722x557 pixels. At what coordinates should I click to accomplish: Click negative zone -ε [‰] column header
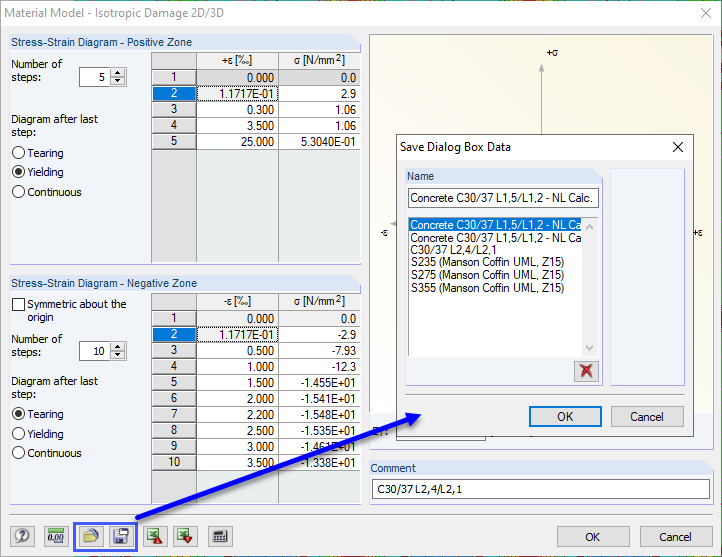238,302
